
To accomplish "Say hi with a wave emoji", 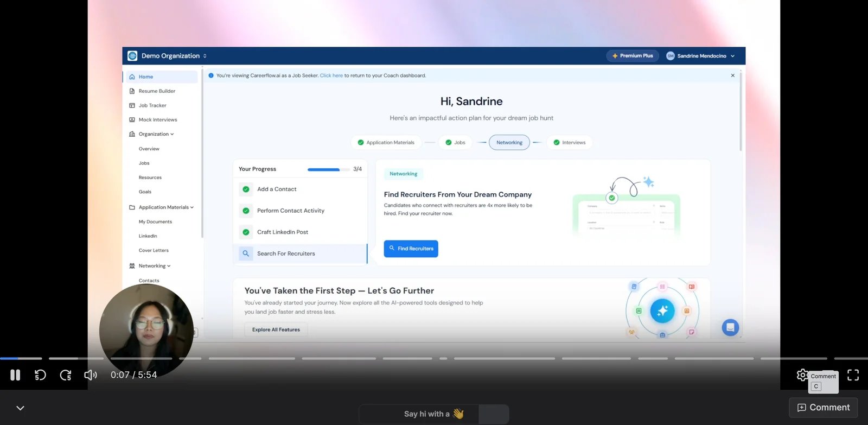I will click(x=434, y=414).
